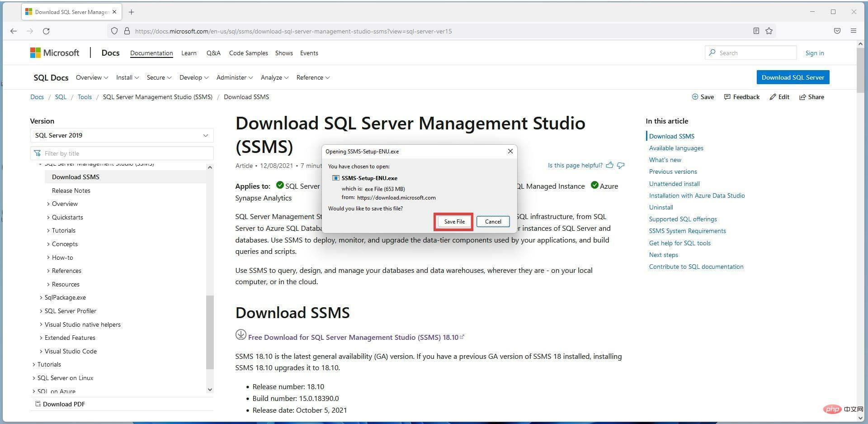Select Learn in top nav
This screenshot has width=868, height=424.
189,53
